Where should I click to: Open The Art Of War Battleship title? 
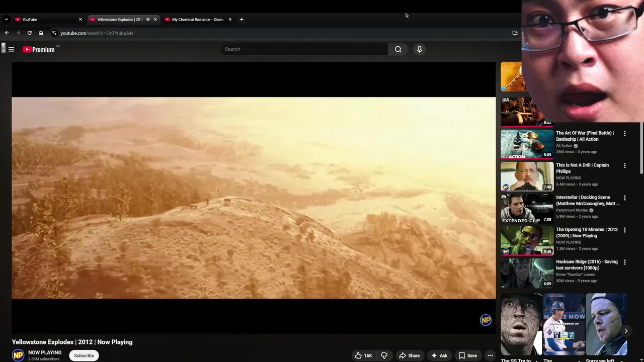pos(585,136)
